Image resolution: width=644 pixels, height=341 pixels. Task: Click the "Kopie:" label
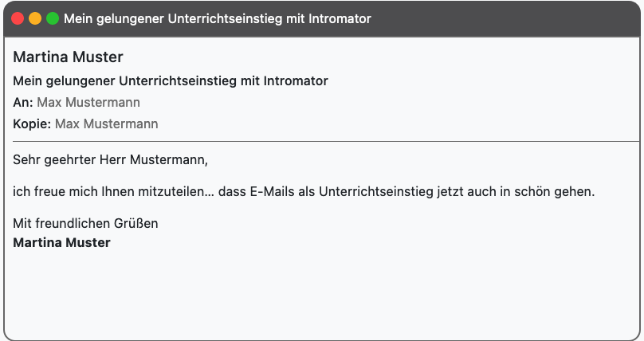click(32, 123)
